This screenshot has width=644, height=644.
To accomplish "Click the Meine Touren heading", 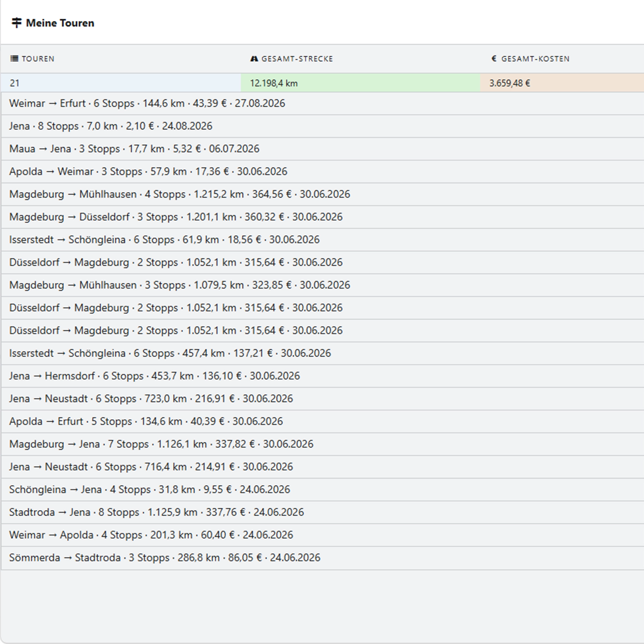I will [x=60, y=23].
